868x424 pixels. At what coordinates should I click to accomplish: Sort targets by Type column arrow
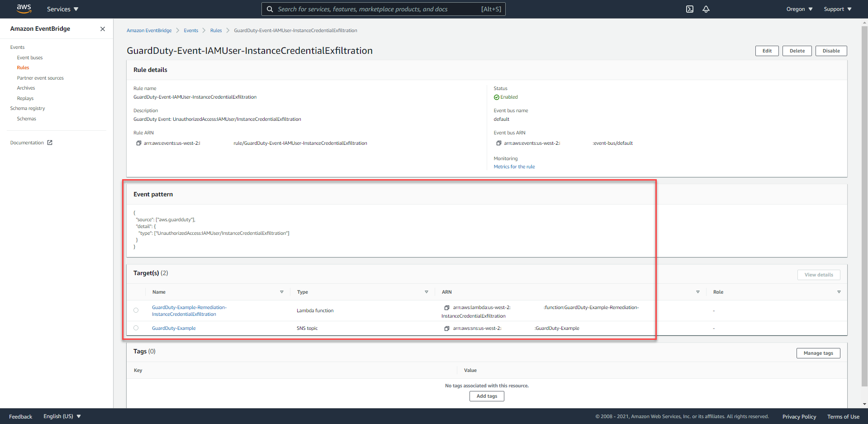coord(427,292)
